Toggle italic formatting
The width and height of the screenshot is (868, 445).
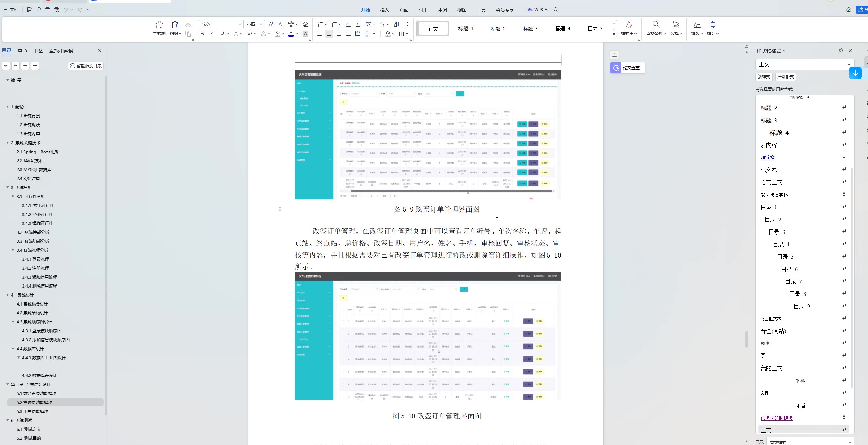coord(211,34)
